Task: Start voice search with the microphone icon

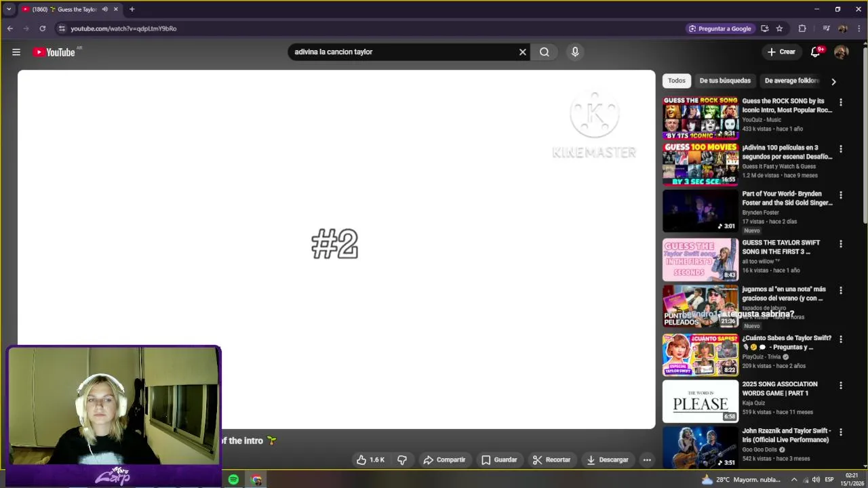Action: point(575,52)
